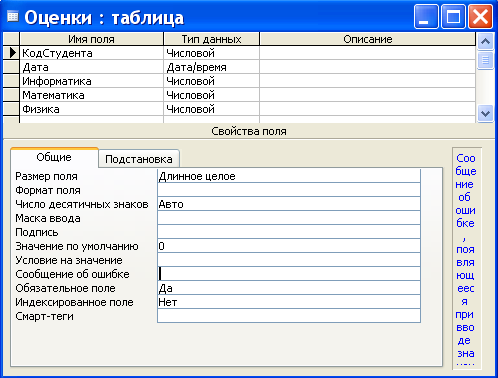Click the table icon in title bar
The width and height of the screenshot is (498, 378).
click(13, 16)
